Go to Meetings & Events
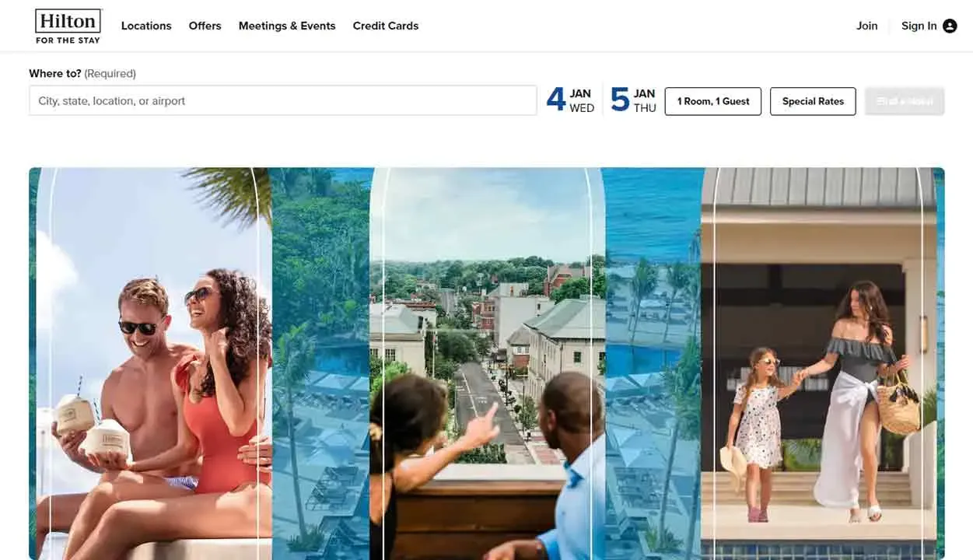The image size is (973, 560). pos(287,26)
